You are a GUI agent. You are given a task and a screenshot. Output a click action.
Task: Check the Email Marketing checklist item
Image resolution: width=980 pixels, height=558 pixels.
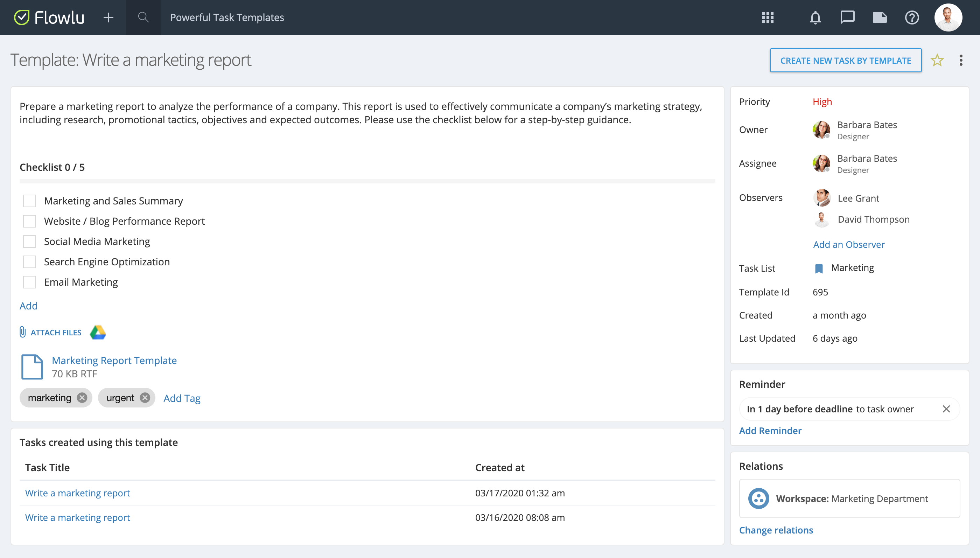coord(29,282)
